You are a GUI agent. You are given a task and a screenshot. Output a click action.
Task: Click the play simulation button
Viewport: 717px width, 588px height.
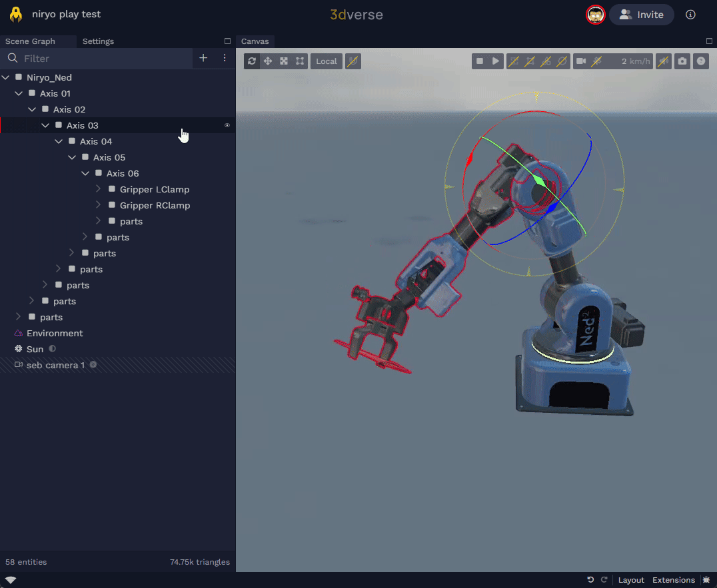click(x=495, y=61)
